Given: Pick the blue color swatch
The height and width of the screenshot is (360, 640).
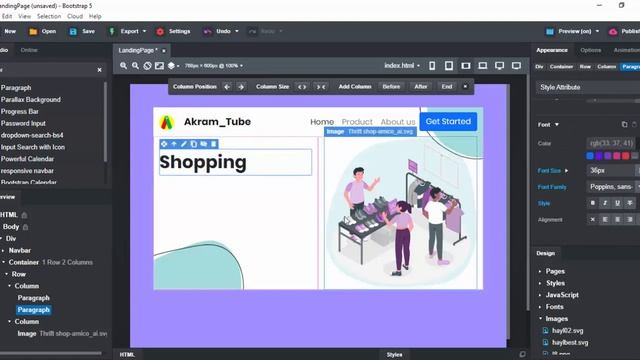Looking at the screenshot, I should click(590, 156).
